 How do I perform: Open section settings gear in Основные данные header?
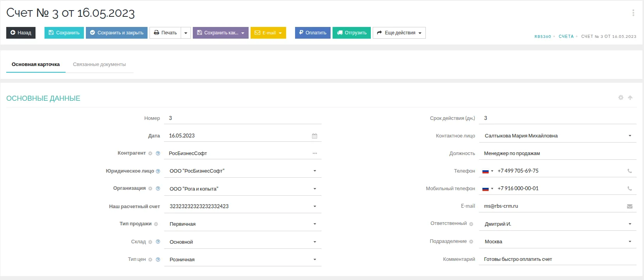pyautogui.click(x=621, y=98)
